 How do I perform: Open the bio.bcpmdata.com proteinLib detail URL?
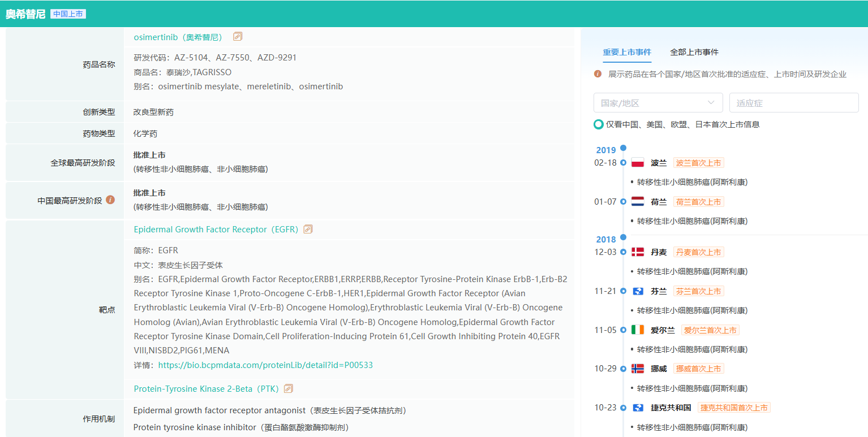(265, 365)
